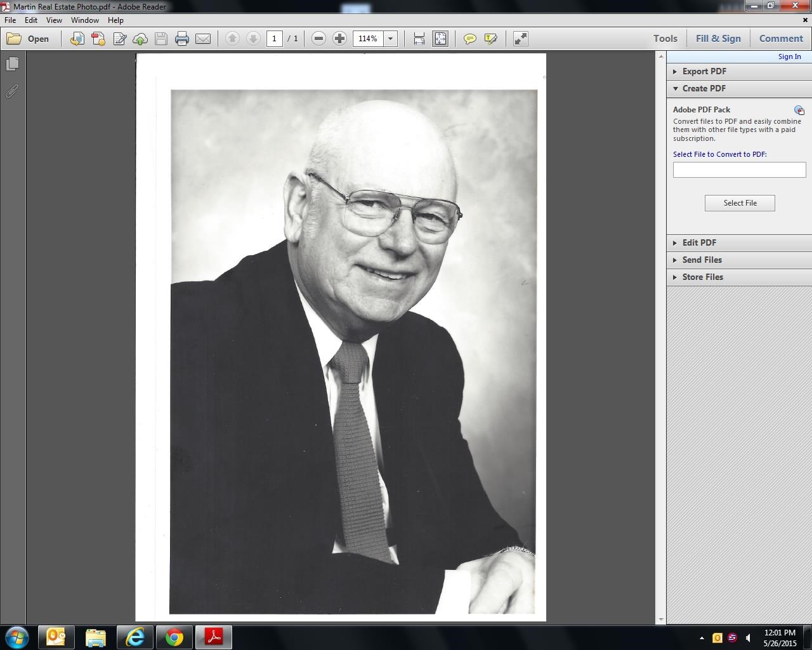This screenshot has width=812, height=650.
Task: Add a sticky note comment
Action: point(470,39)
